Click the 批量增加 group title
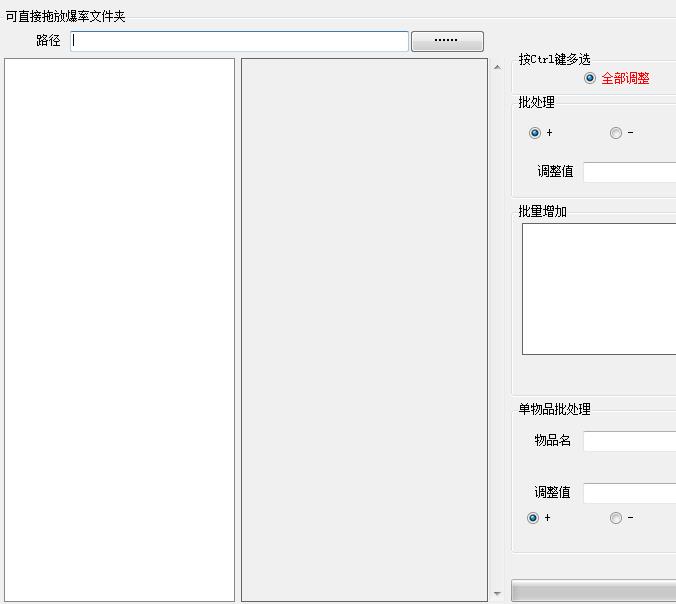 542,211
